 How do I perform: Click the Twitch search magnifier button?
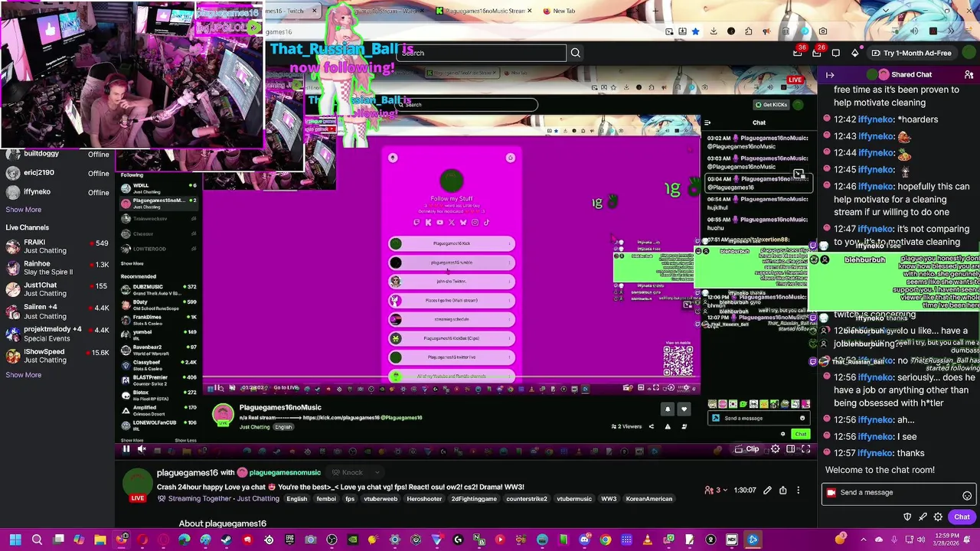click(575, 53)
